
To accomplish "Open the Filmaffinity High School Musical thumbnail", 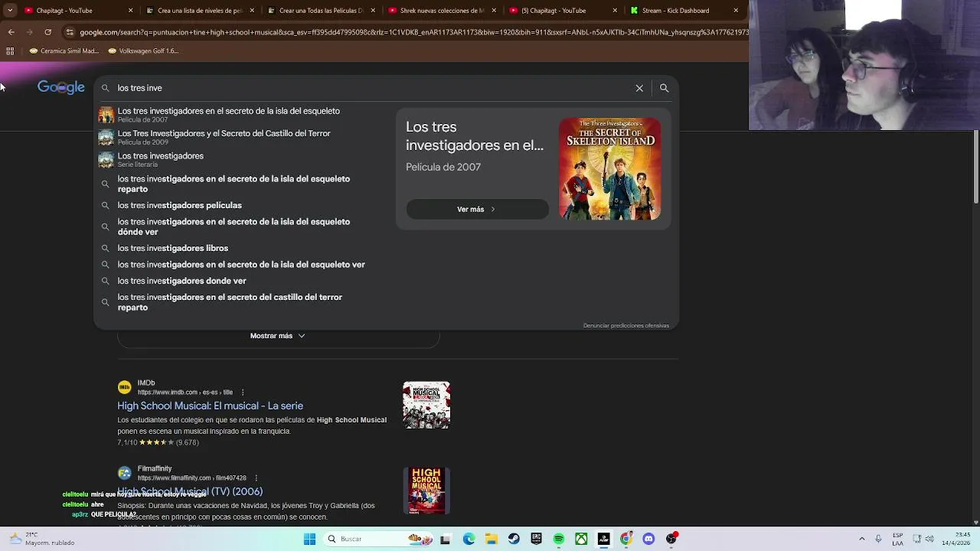I will point(426,491).
